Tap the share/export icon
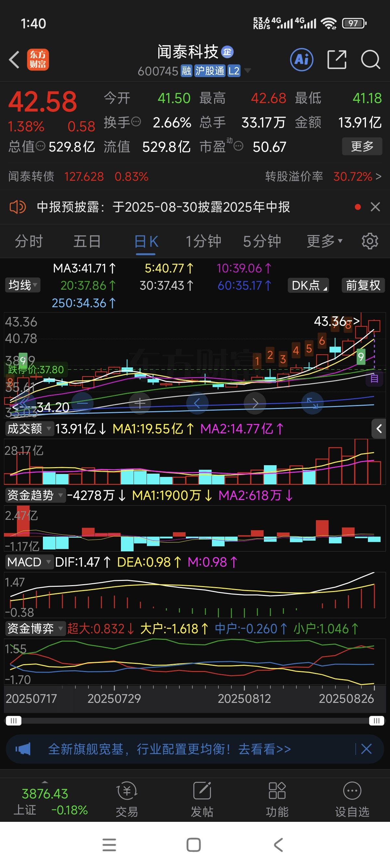 [x=337, y=59]
